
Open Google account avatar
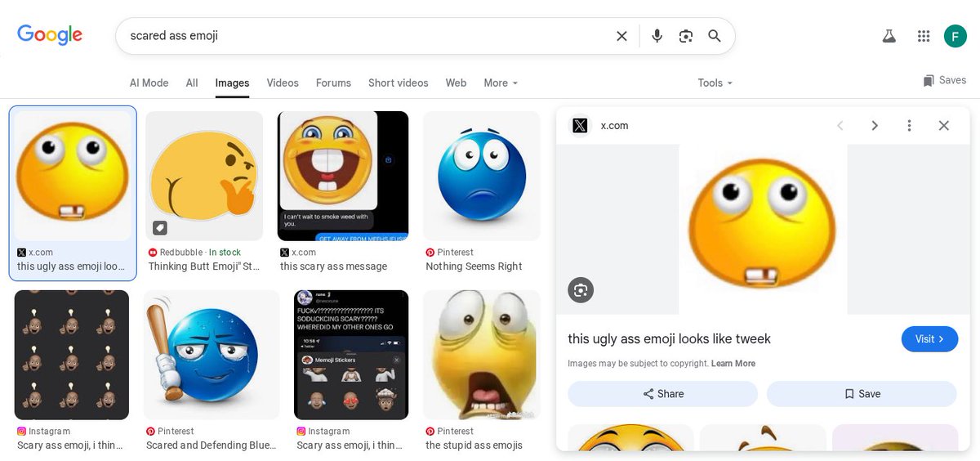955,36
